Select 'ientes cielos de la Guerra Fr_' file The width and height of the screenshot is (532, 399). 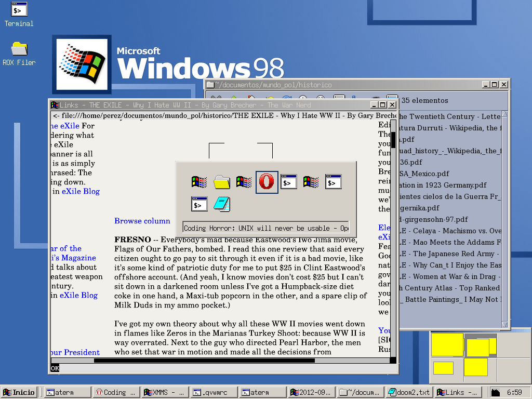450,196
